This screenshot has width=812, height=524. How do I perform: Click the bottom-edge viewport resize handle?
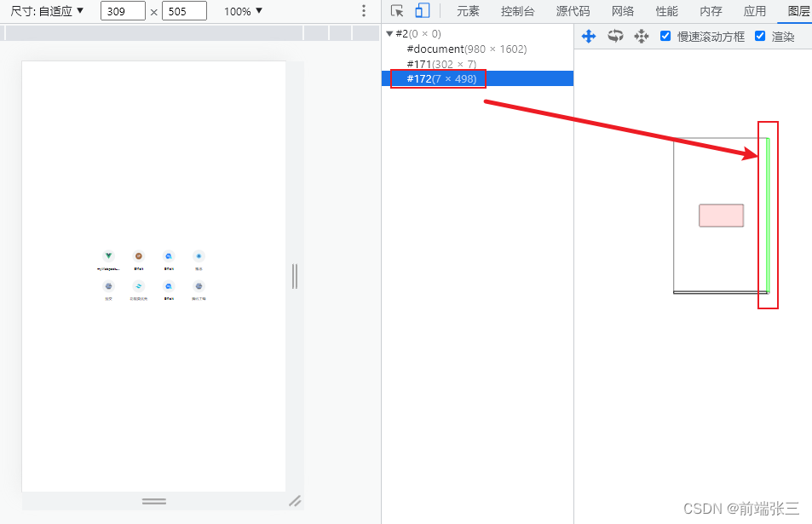tap(154, 501)
